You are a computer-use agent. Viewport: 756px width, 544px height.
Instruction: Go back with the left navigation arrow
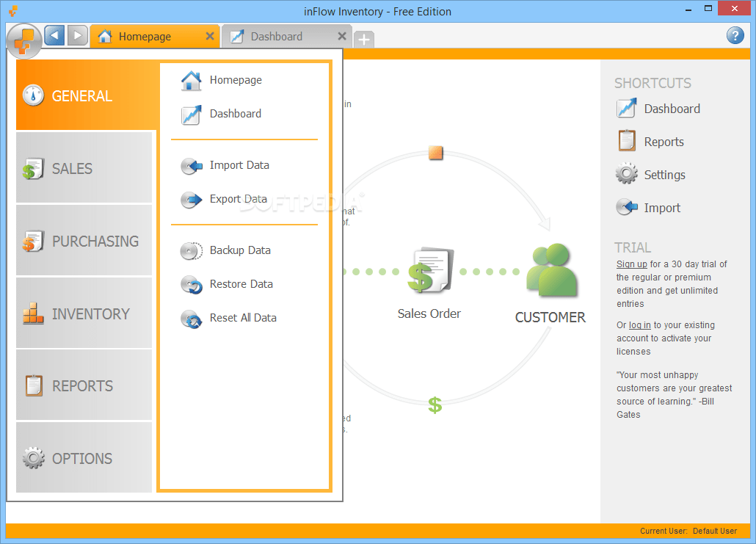54,36
